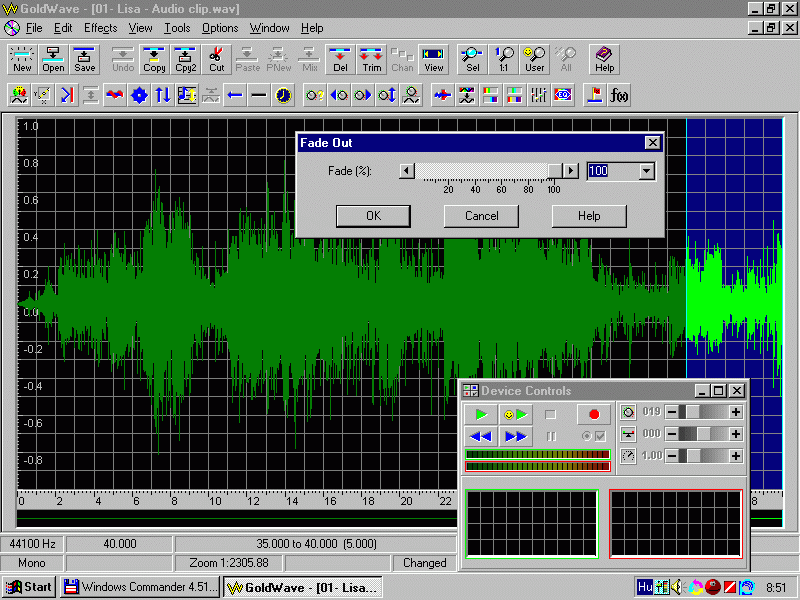Click the Cpy2 toolbar icon
800x600 pixels.
pyautogui.click(x=185, y=60)
